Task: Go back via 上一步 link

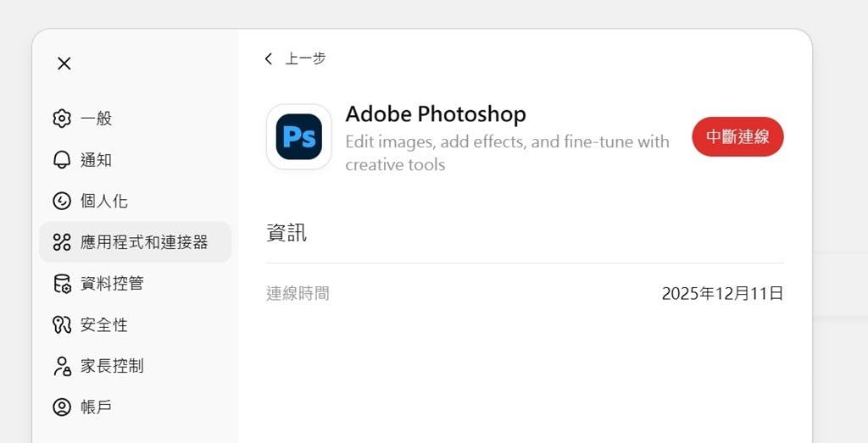Action: coord(305,58)
